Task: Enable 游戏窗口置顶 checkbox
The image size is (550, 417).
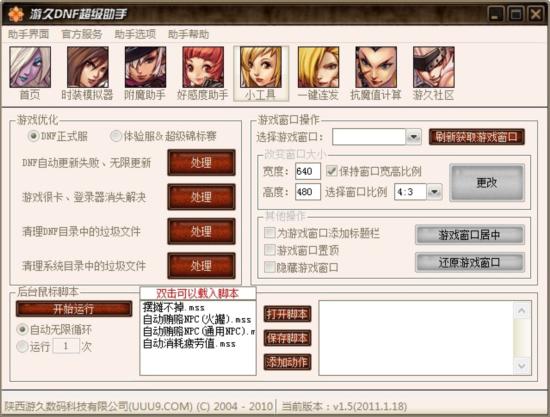Action: click(x=269, y=250)
